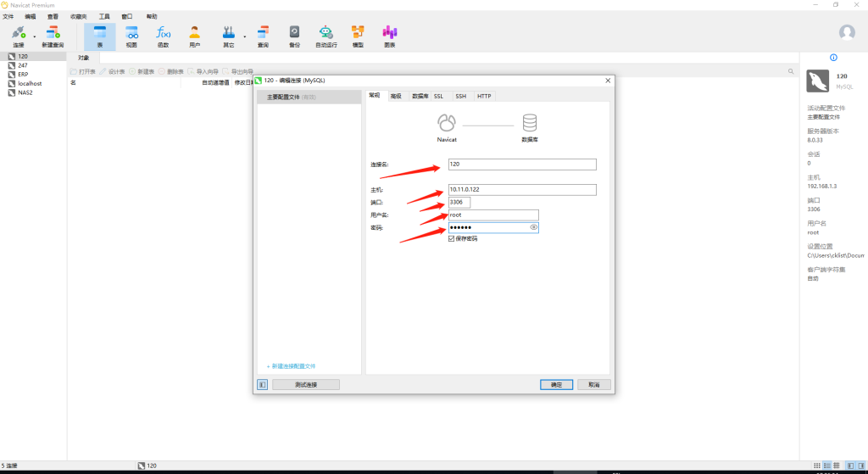Click the port field containing 3306
Image resolution: width=868 pixels, height=474 pixels.
(x=459, y=203)
